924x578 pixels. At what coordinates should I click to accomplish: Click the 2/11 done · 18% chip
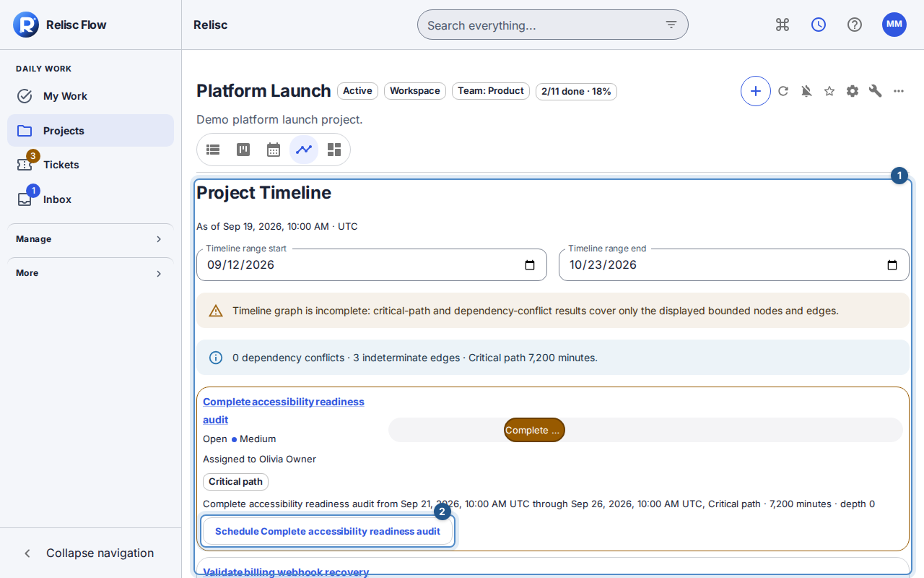(x=576, y=92)
